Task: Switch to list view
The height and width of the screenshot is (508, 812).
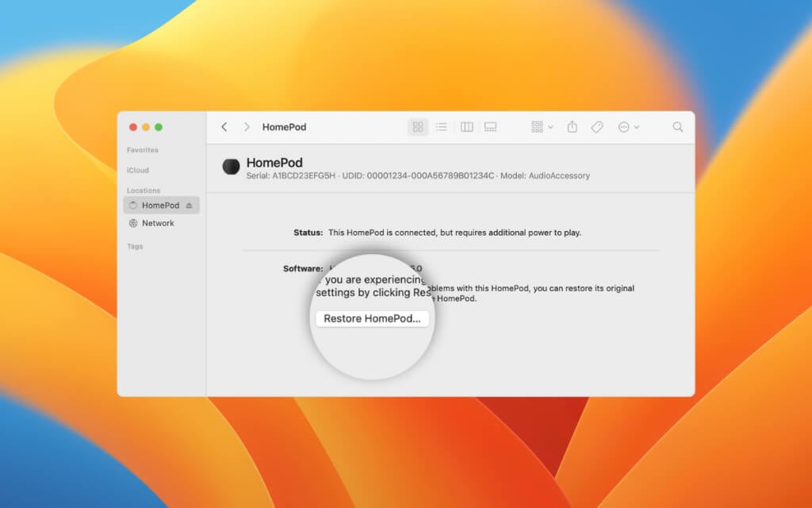Action: pyautogui.click(x=441, y=127)
